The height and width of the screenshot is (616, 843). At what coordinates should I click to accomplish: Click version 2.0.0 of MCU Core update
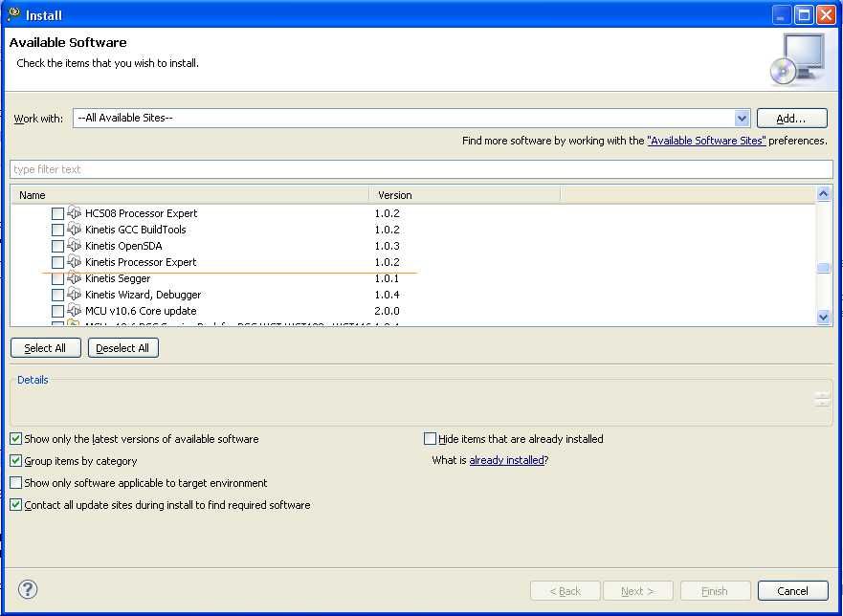click(x=388, y=311)
